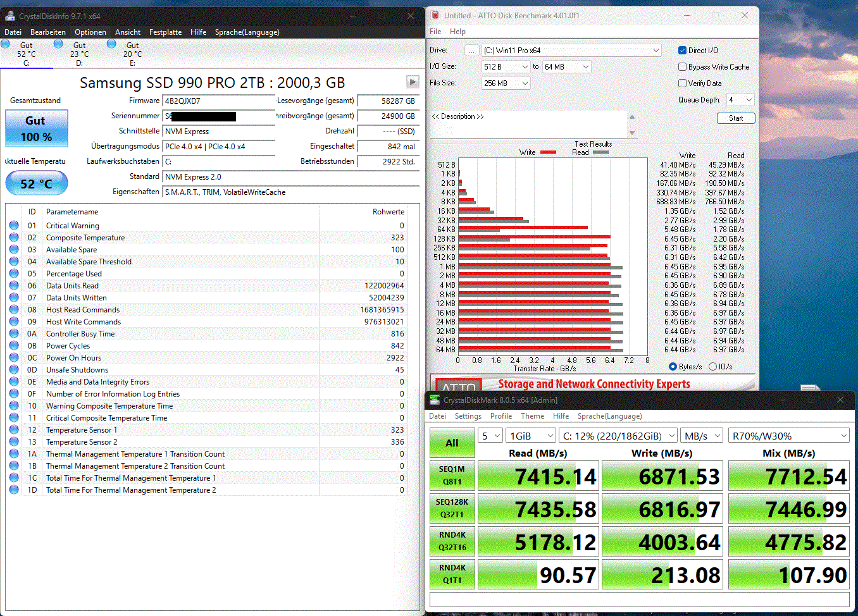Click the status icon beside Temperature Sensor 2

(14, 441)
